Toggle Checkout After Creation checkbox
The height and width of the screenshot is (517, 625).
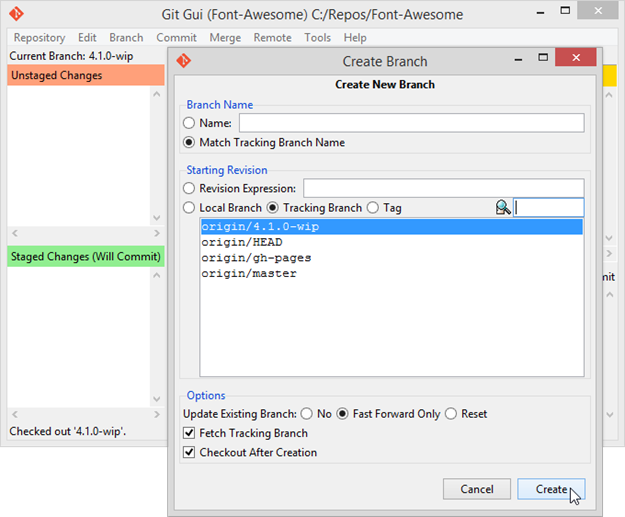pos(189,452)
